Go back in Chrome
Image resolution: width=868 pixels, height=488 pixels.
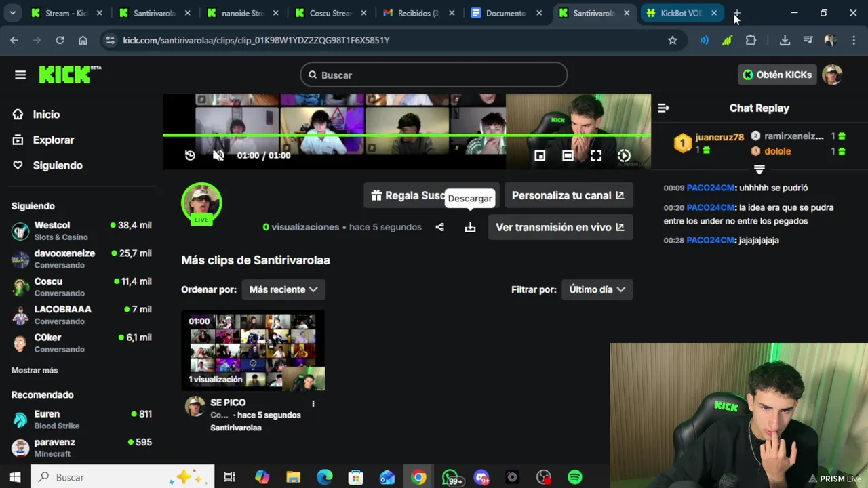(14, 40)
